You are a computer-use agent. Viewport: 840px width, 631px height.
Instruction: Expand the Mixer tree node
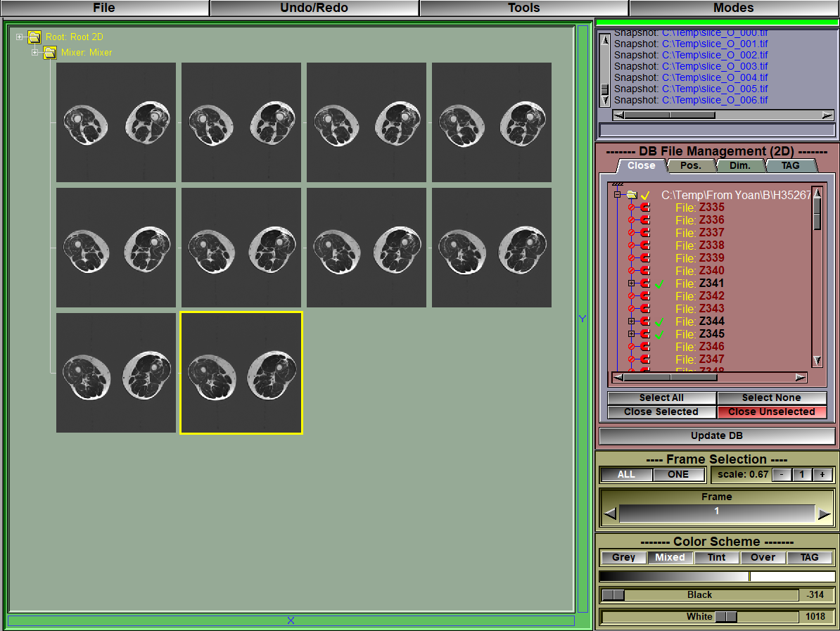(34, 53)
